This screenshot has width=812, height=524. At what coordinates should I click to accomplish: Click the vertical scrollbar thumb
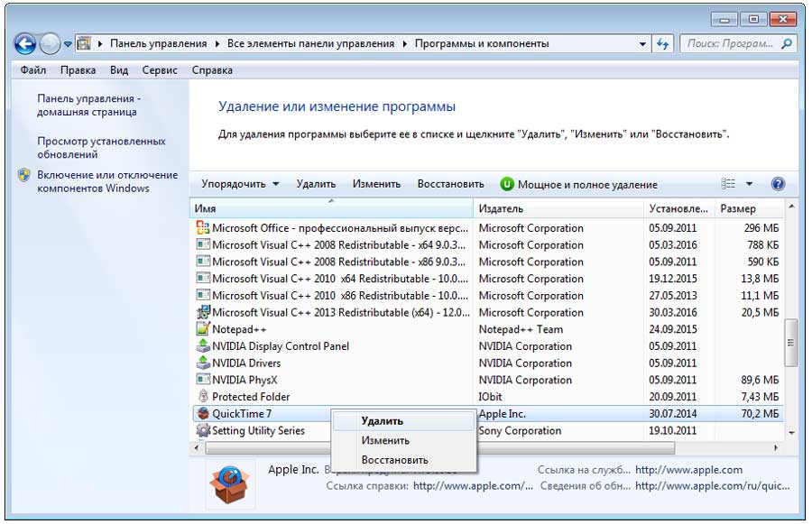(790, 342)
